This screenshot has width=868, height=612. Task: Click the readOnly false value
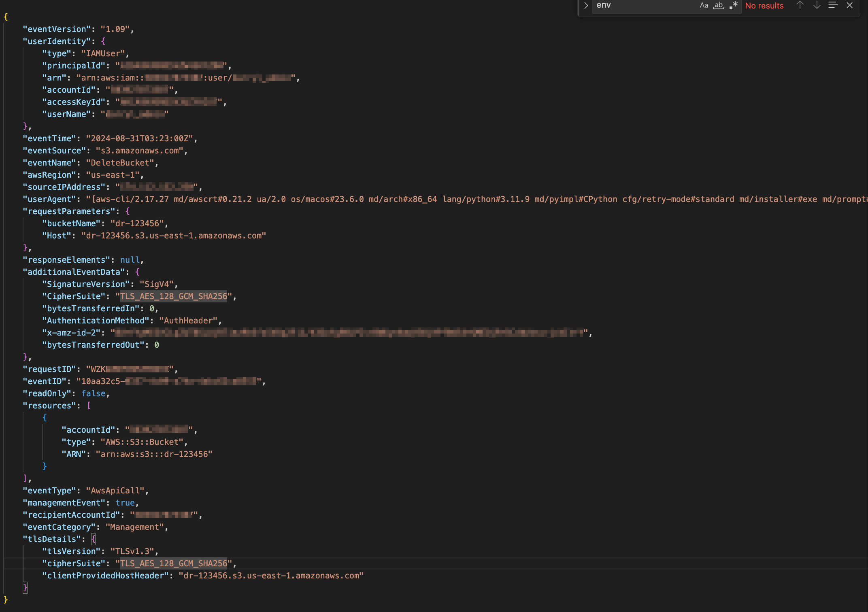[94, 393]
